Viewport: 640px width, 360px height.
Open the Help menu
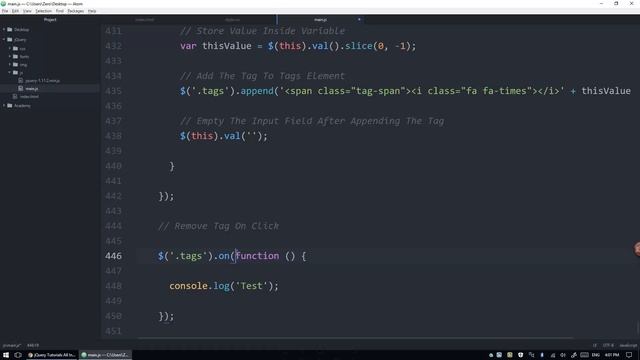point(92,11)
